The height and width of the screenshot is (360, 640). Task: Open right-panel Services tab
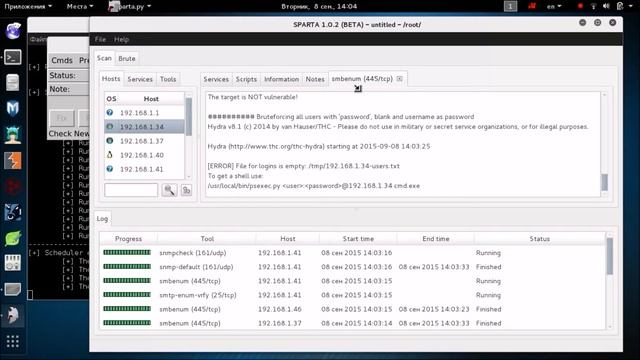pyautogui.click(x=216, y=79)
